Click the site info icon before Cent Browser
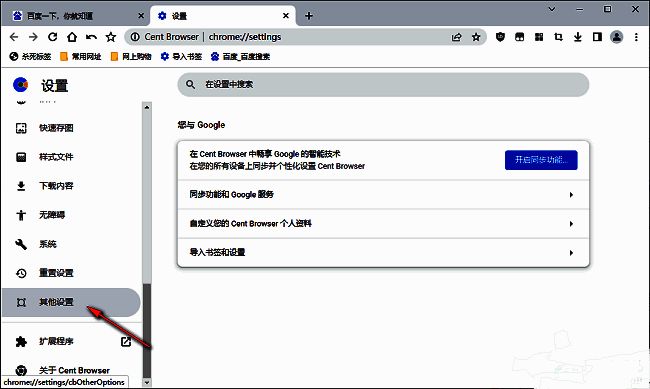650x389 pixels. (135, 37)
